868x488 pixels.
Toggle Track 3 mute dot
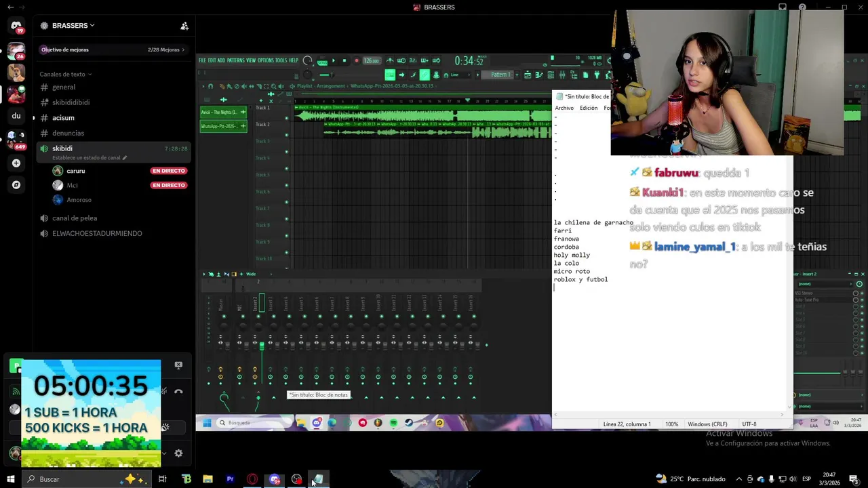pyautogui.click(x=286, y=152)
